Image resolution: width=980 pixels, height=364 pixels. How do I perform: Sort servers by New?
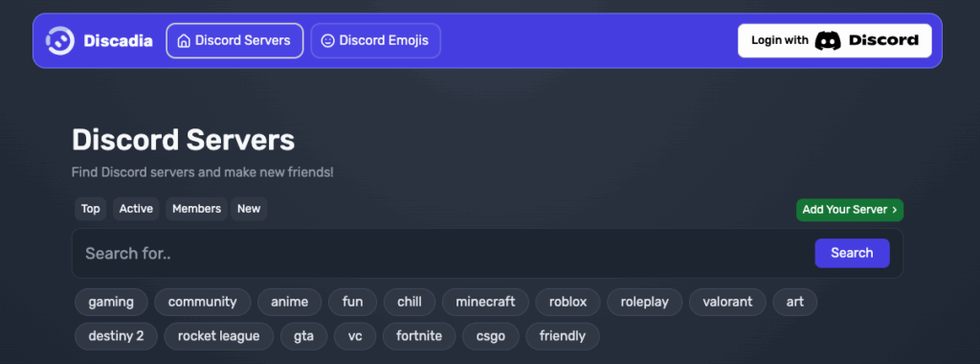[x=249, y=209]
